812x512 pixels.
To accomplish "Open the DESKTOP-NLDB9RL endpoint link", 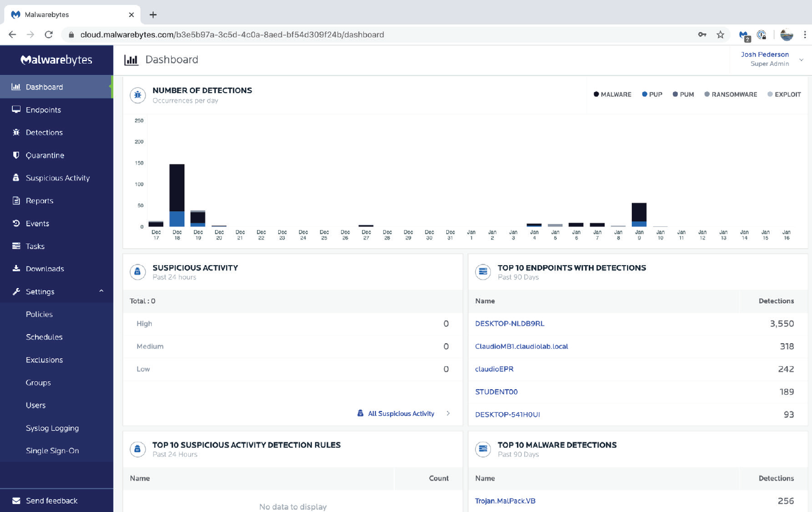I will coord(510,323).
